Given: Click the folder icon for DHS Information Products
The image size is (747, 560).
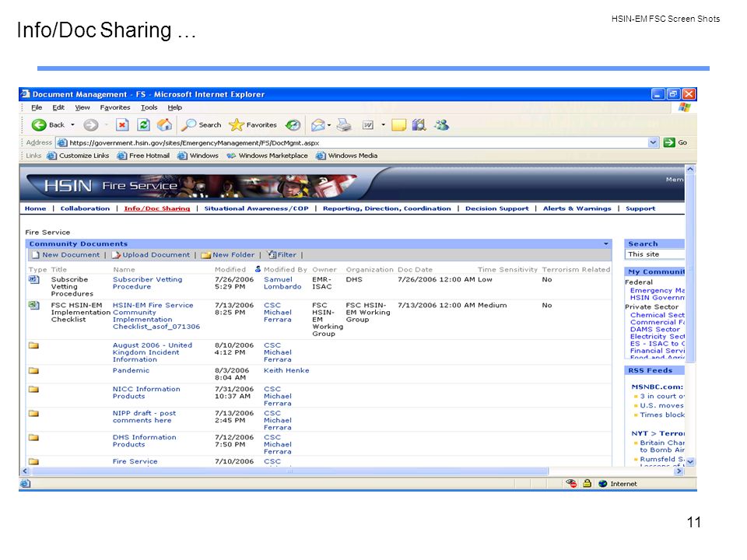Looking at the screenshot, I should point(33,437).
